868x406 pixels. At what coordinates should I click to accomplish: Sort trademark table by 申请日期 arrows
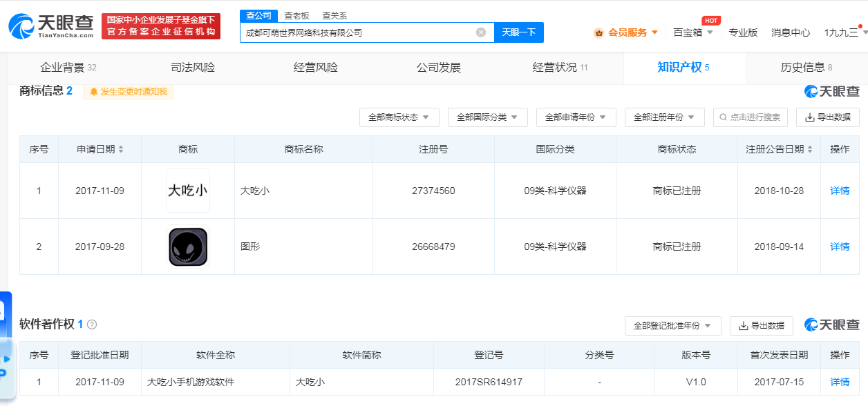point(122,149)
